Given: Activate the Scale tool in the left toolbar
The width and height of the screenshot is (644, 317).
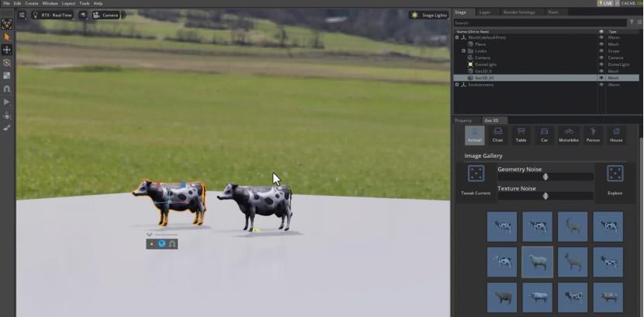Looking at the screenshot, I should click(x=6, y=76).
